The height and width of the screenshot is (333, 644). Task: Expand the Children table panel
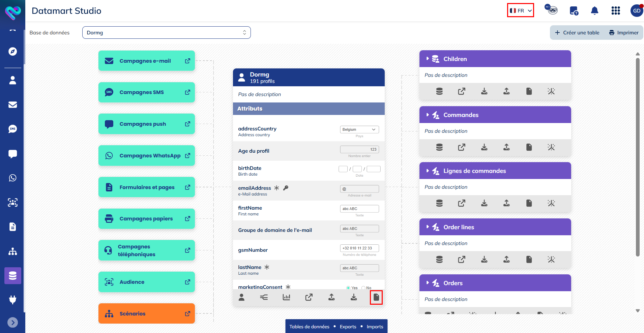click(428, 59)
